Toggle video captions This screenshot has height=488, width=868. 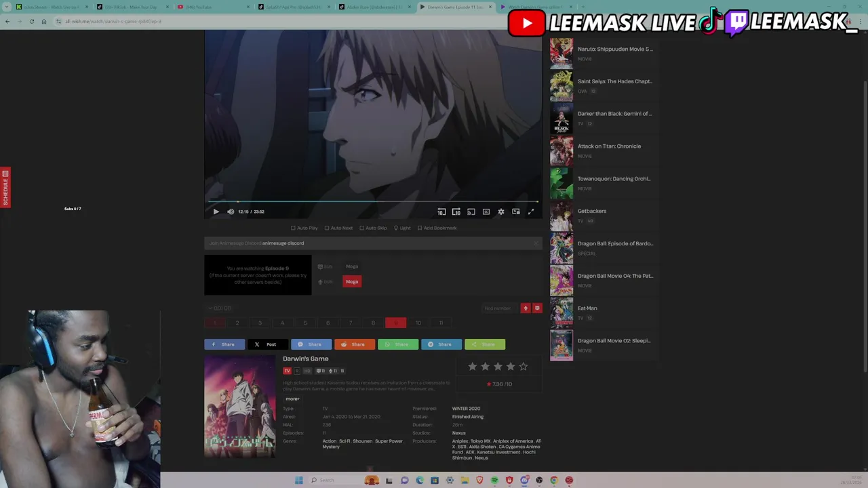point(486,211)
